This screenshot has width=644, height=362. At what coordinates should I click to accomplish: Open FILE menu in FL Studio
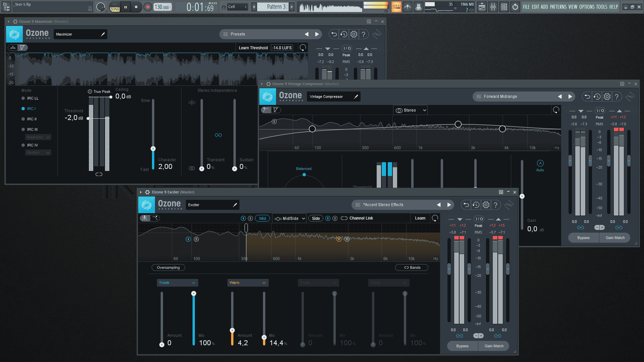[526, 7]
